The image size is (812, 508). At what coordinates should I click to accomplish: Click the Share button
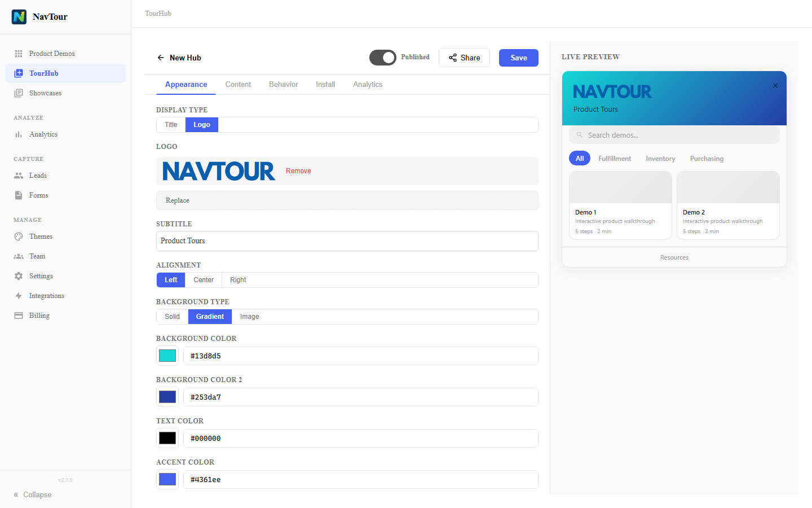click(x=464, y=58)
